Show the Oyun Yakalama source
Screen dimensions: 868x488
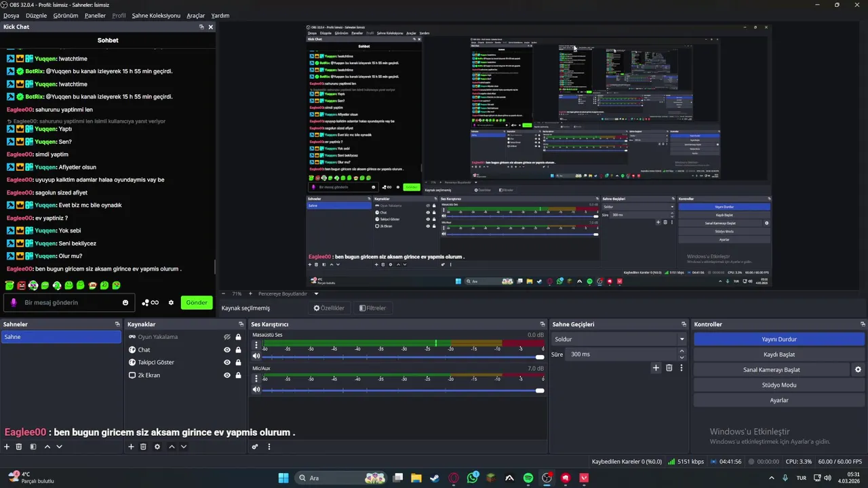coord(227,337)
